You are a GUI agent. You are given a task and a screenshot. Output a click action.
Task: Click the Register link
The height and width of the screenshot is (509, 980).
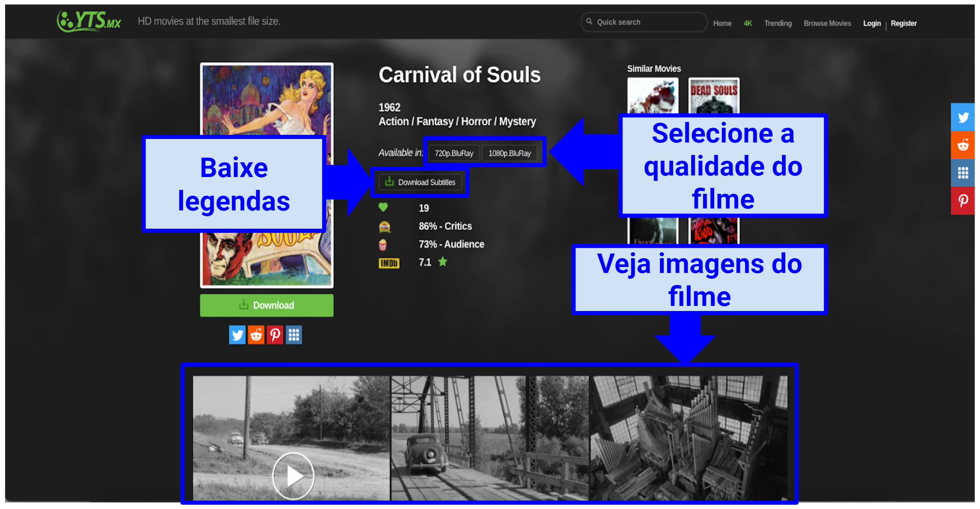click(x=904, y=23)
